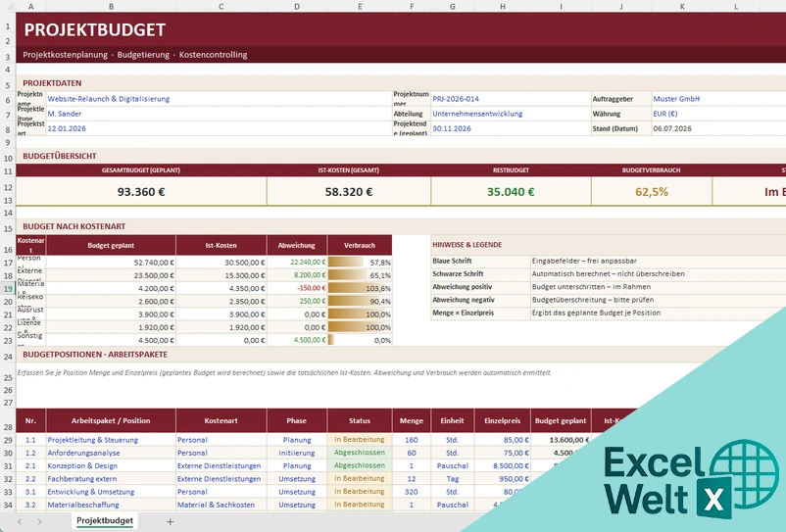Click the Phase column header

point(297,420)
